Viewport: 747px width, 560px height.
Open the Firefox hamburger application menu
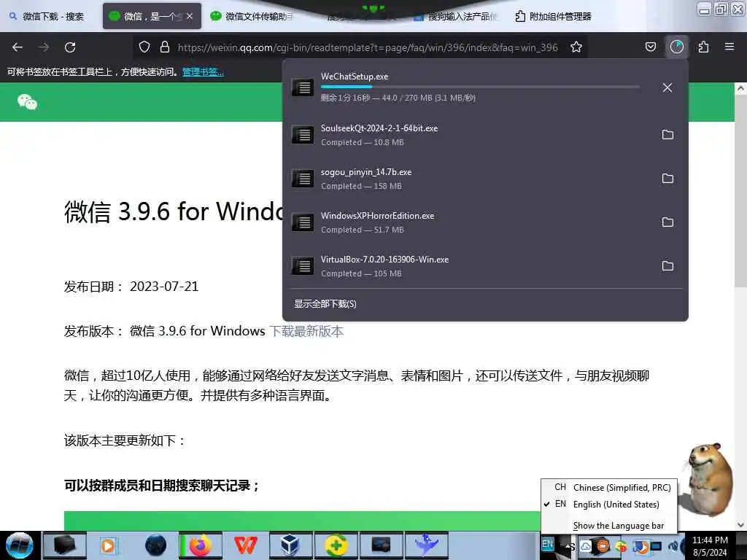tap(729, 47)
